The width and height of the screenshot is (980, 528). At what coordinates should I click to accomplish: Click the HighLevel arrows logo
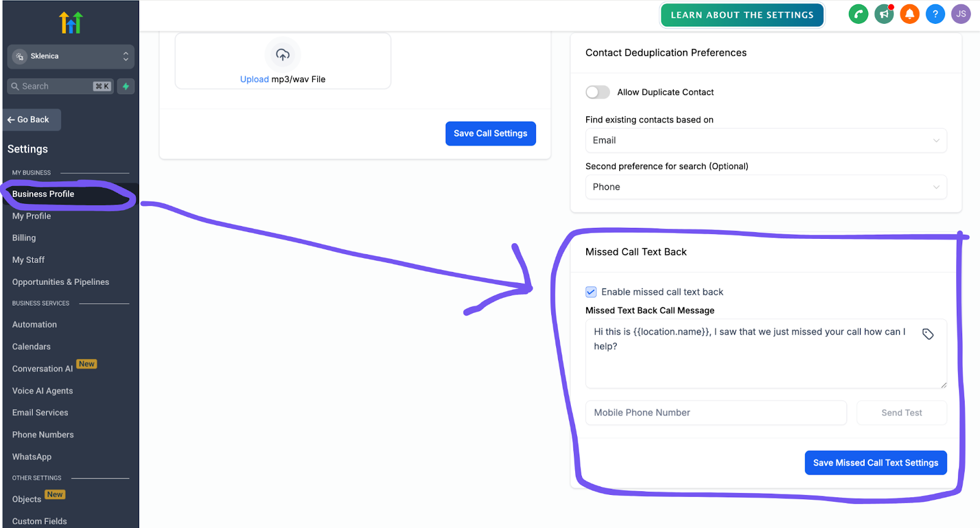point(70,23)
